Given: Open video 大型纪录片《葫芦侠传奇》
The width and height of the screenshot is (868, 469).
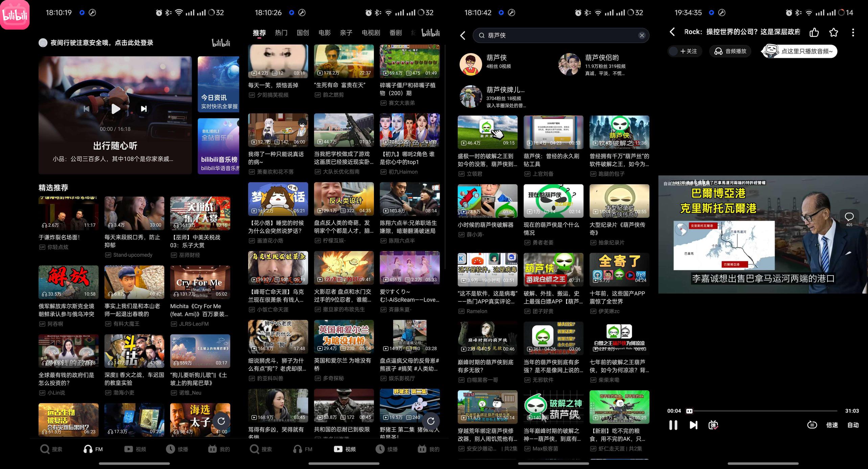Looking at the screenshot, I should tap(619, 215).
